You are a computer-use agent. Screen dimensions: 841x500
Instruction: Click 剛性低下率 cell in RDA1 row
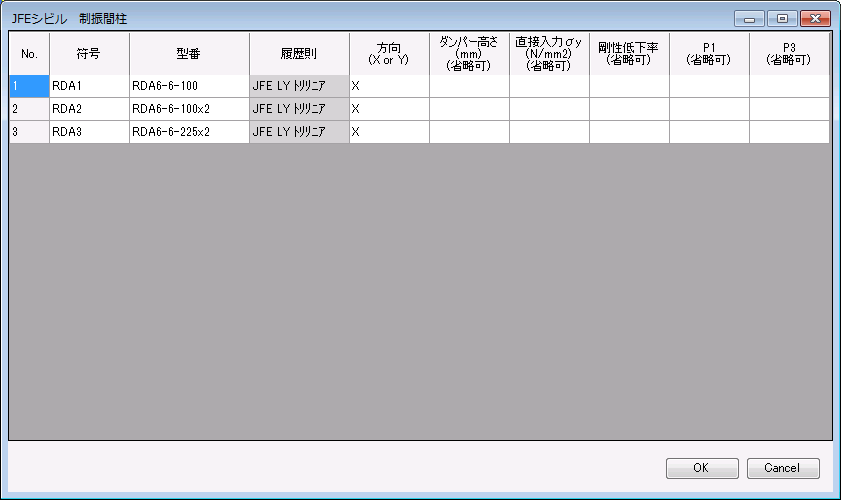[x=629, y=86]
